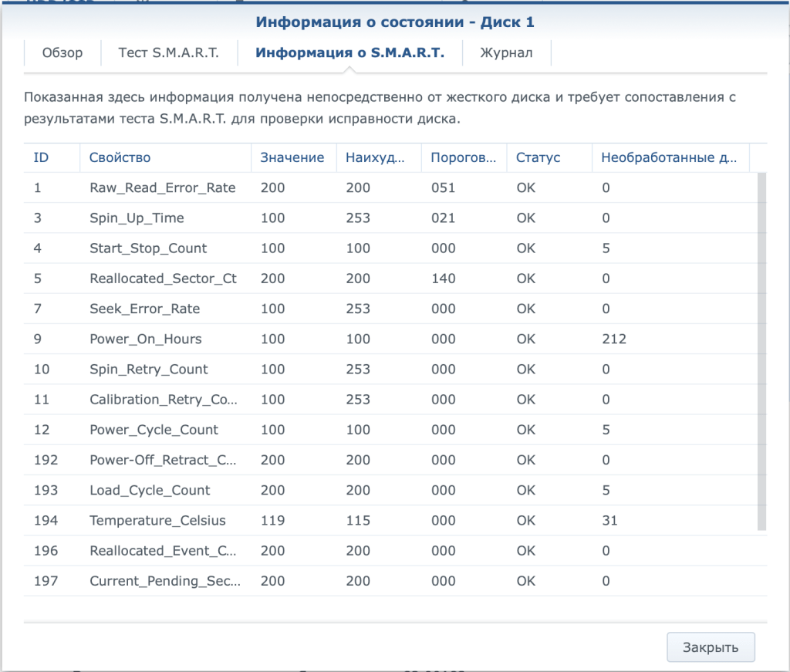
Task: Select the Start_Stop_Count row
Action: click(390, 248)
